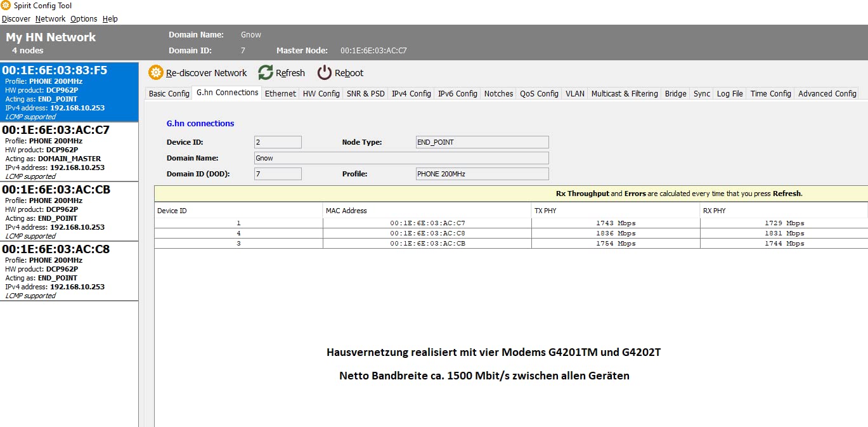Select node 00:1E:6E:03:AC:C8 in the list

(68, 271)
